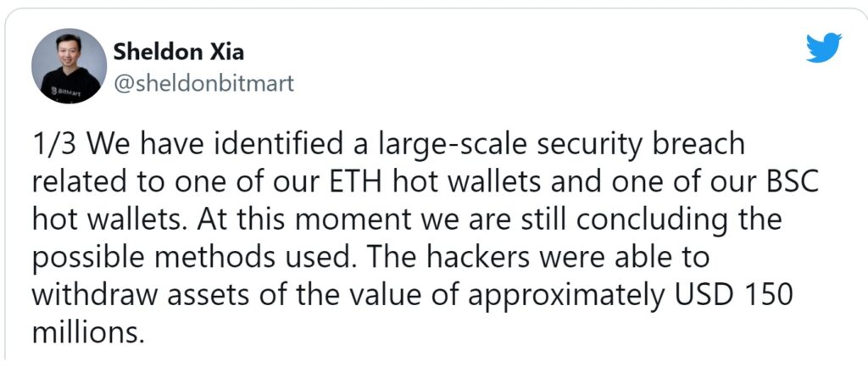Visit the @sheldonbitmart handle link

[x=203, y=84]
